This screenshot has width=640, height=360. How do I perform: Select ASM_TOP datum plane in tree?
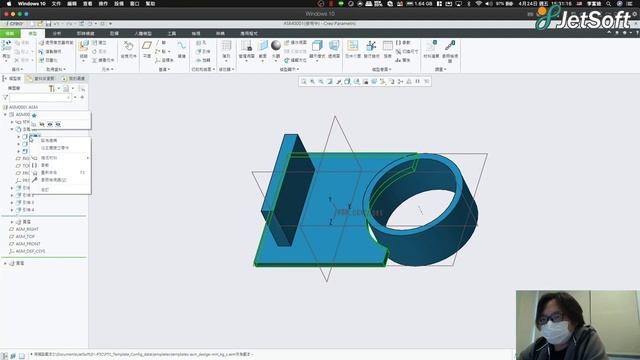(x=25, y=237)
